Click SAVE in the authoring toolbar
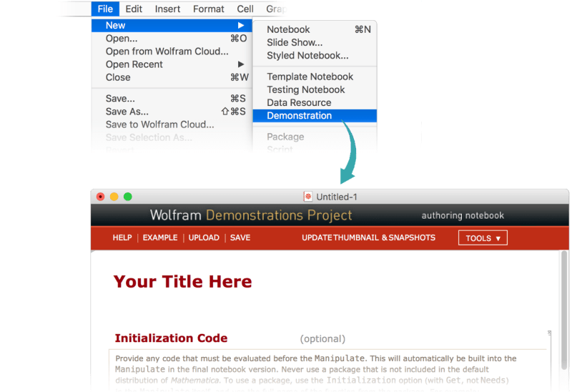Image resolution: width=572 pixels, height=392 pixels. [240, 237]
